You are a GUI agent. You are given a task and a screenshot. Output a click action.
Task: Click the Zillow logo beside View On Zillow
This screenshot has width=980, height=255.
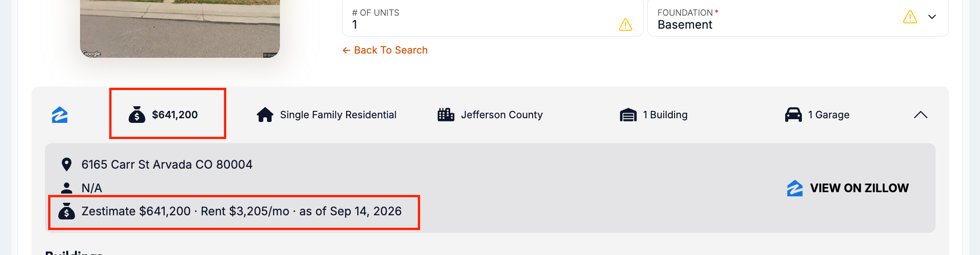[795, 188]
